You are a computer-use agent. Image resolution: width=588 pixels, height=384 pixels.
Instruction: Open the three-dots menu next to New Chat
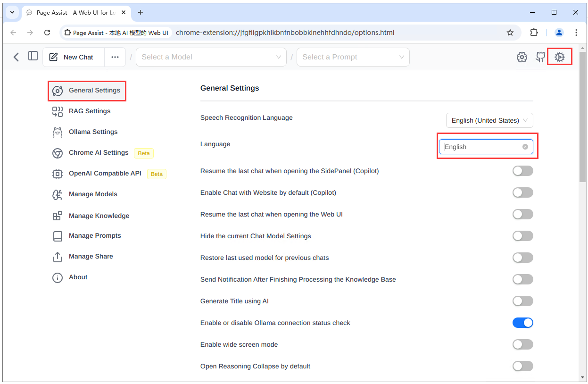point(115,57)
